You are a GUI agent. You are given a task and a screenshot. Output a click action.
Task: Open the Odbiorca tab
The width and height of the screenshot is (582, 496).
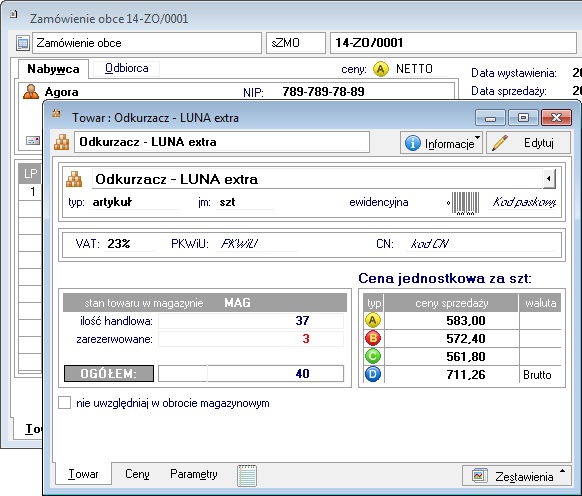pos(127,69)
